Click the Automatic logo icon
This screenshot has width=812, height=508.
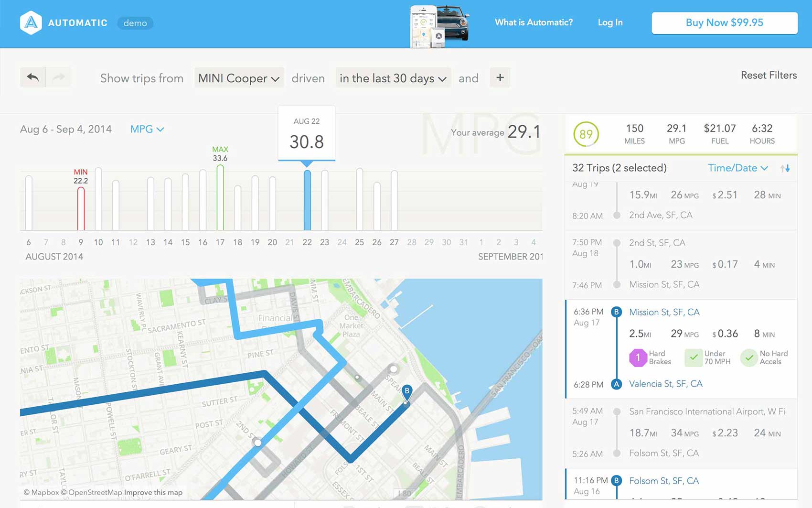tap(31, 23)
